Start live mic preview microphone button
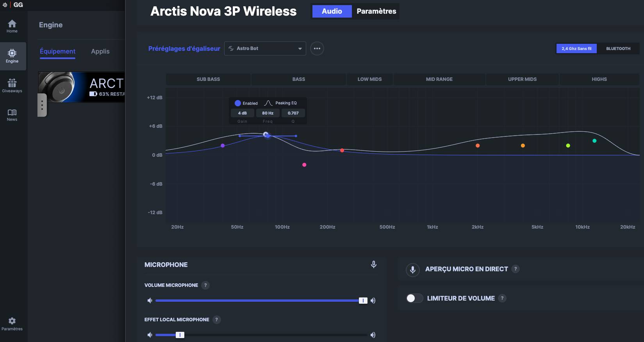644x342 pixels. coord(412,269)
